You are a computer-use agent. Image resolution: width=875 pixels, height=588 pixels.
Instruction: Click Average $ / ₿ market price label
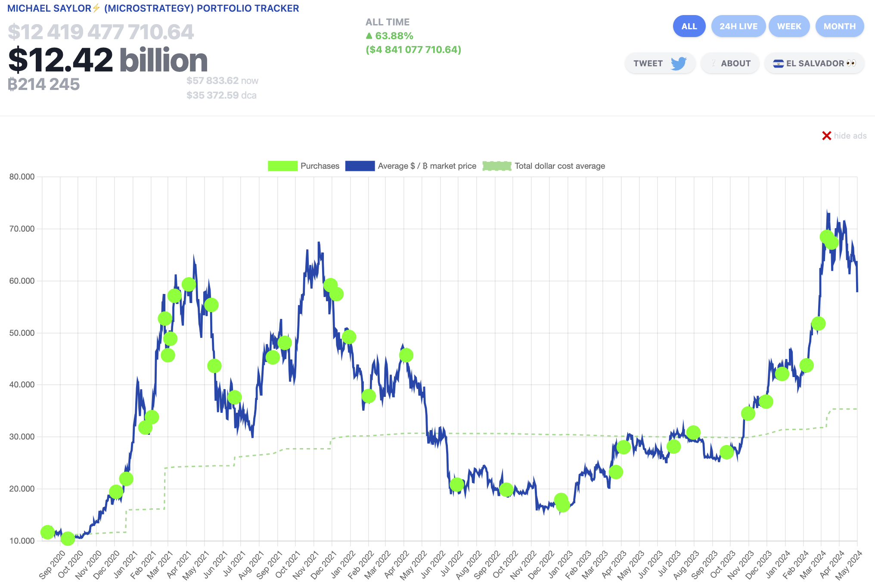coord(427,166)
